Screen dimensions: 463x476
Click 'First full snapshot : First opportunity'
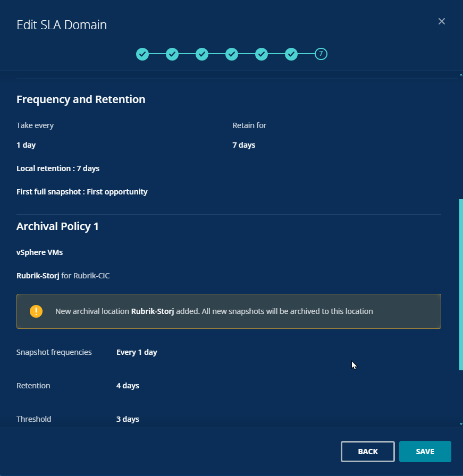(82, 192)
